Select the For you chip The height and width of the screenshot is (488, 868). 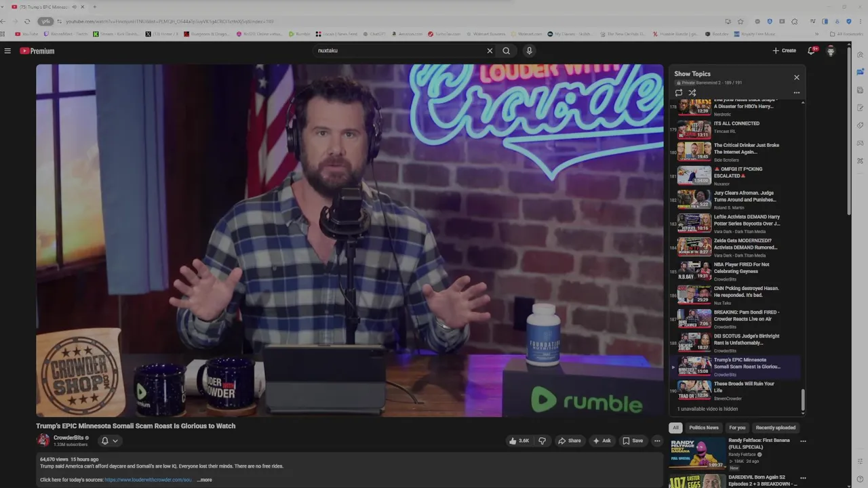pyautogui.click(x=737, y=428)
